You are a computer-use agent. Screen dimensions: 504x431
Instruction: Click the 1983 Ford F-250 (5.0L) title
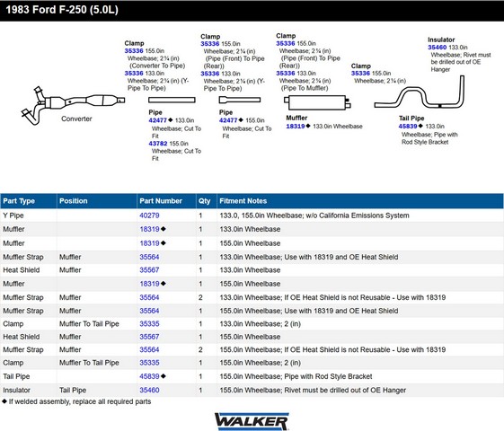(62, 10)
